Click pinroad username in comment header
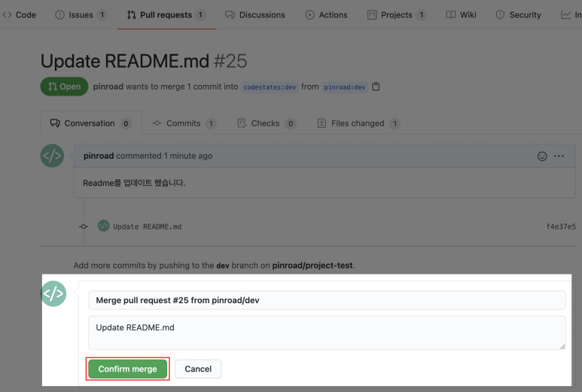Image resolution: width=582 pixels, height=392 pixels. point(99,156)
